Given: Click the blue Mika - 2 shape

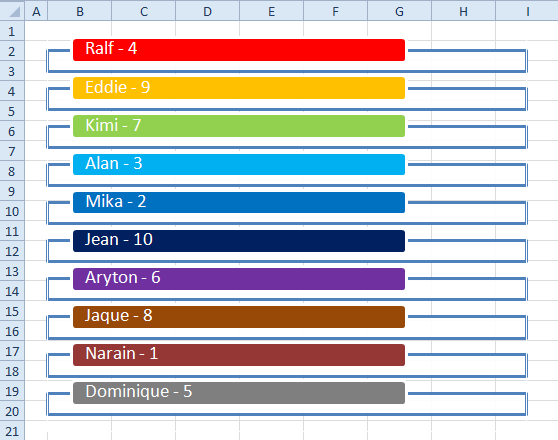Looking at the screenshot, I should [239, 202].
